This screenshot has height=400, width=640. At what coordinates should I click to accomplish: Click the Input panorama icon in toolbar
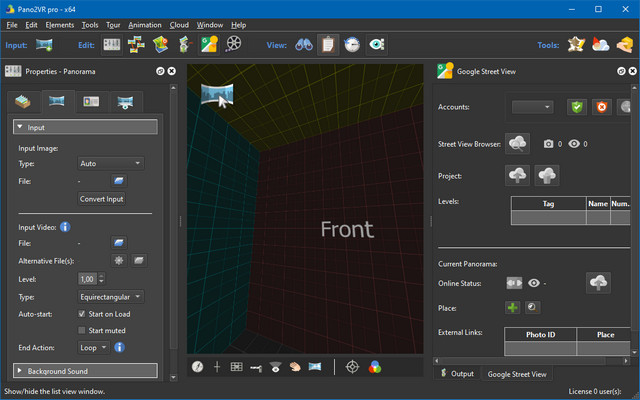click(44, 44)
